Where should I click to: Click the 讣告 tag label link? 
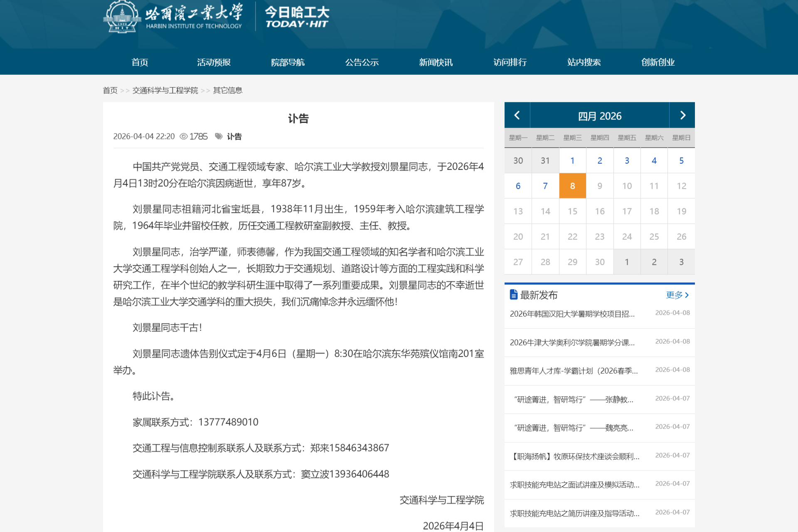pyautogui.click(x=234, y=136)
